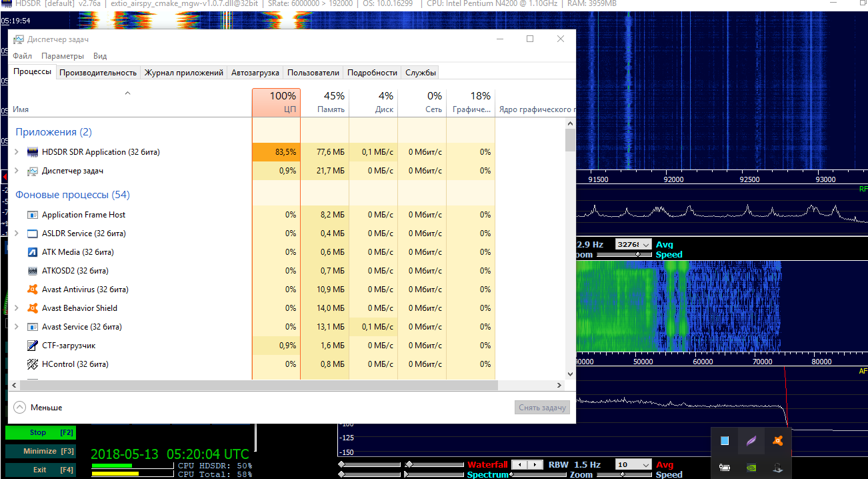The width and height of the screenshot is (868, 479).
Task: Click the HDSDR Minimize [F3] button
Action: pos(40,451)
